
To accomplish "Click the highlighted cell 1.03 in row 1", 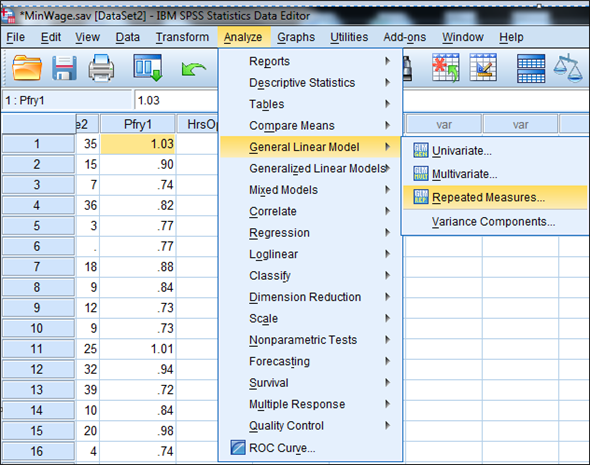I will pos(138,144).
